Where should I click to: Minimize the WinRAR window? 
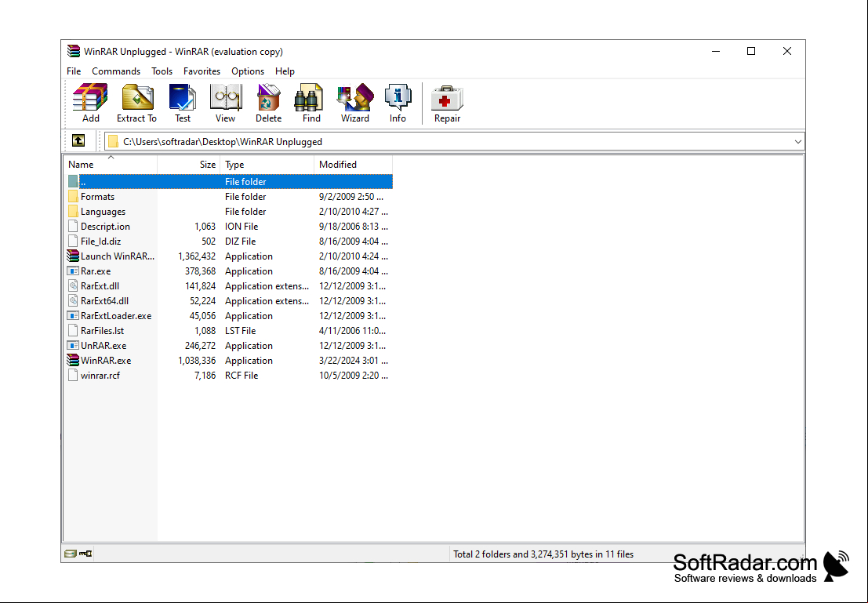pyautogui.click(x=716, y=51)
